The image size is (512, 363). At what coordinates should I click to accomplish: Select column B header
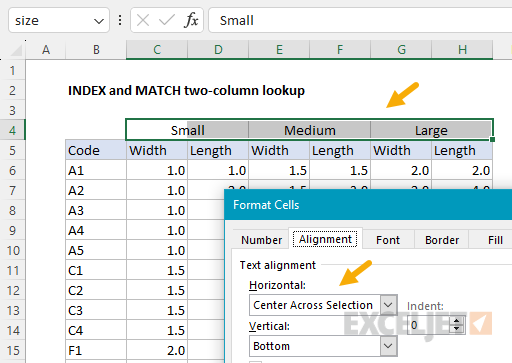coord(96,50)
